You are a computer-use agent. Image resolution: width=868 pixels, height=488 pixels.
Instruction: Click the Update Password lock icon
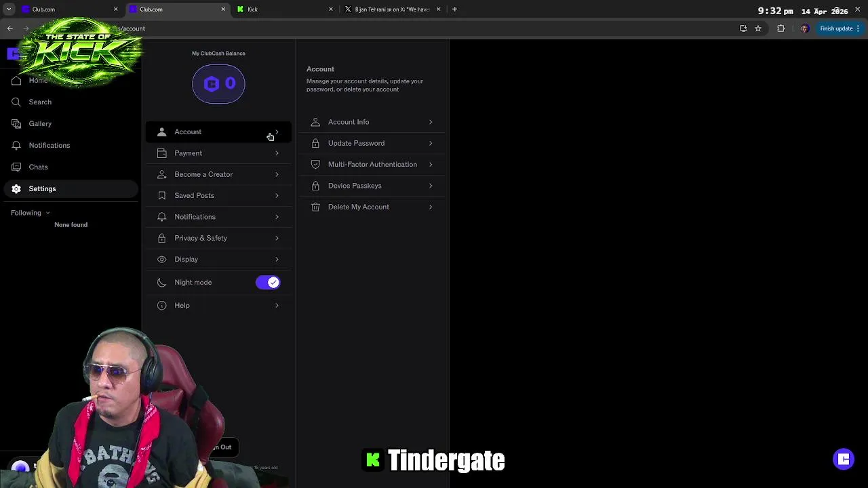click(x=315, y=143)
